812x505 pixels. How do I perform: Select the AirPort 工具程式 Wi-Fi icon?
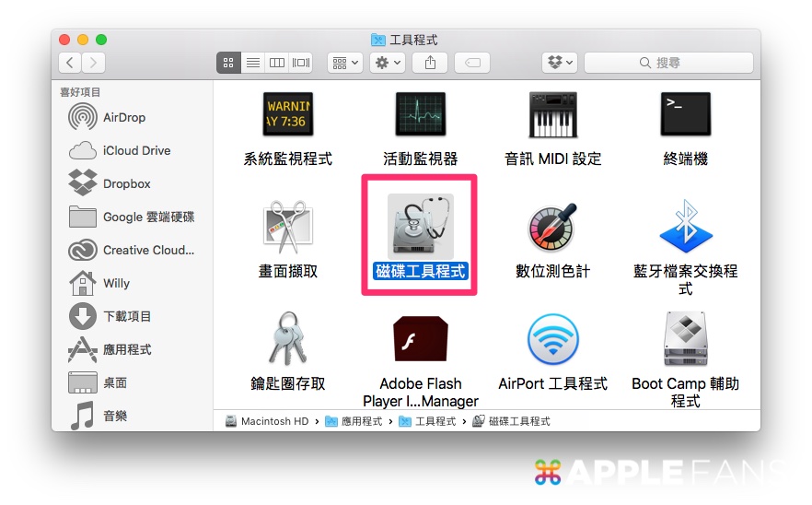552,340
